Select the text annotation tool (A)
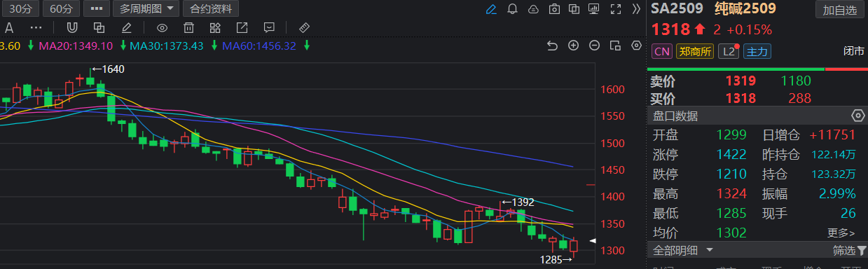Image resolution: width=868 pixels, height=269 pixels. tap(9, 28)
